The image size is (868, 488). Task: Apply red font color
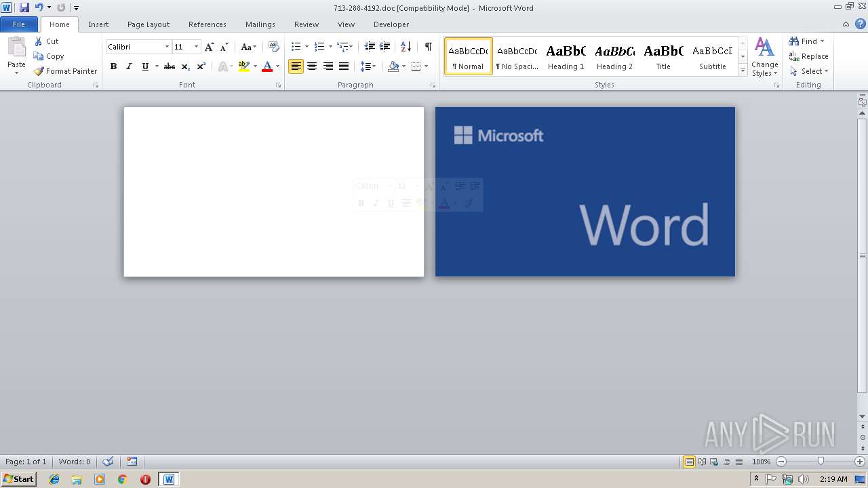click(x=267, y=66)
